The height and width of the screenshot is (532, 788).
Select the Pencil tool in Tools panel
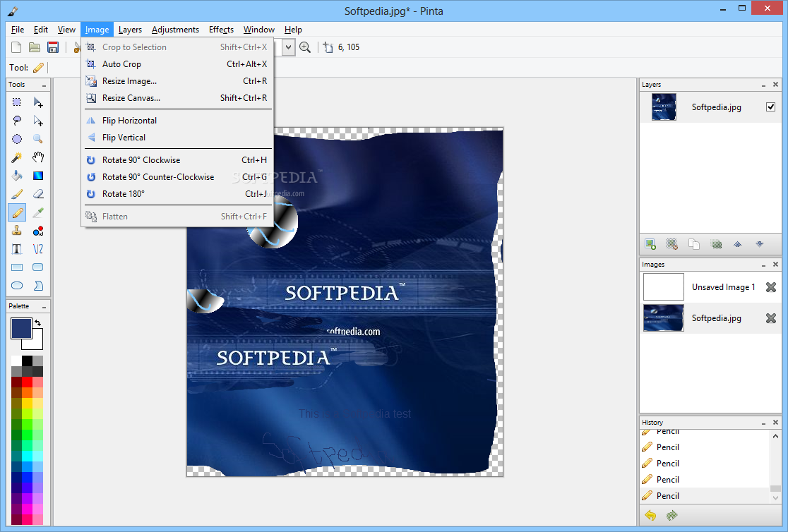click(x=16, y=213)
